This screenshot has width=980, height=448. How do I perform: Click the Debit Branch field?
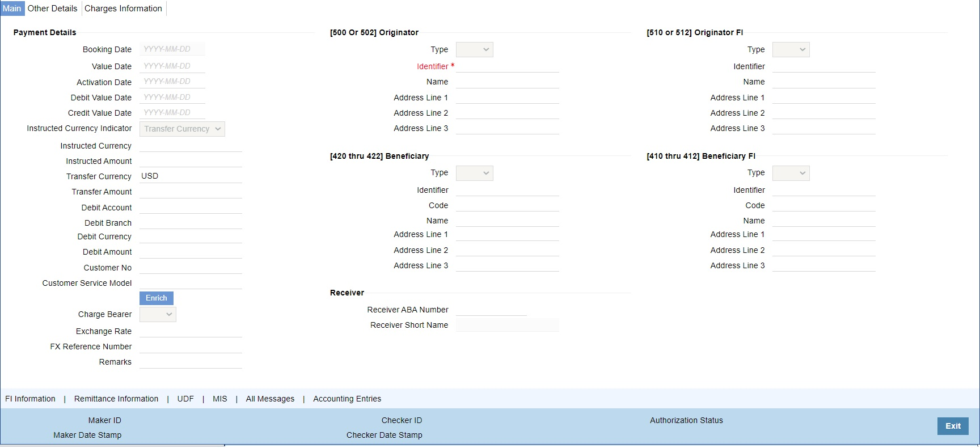pos(191,223)
